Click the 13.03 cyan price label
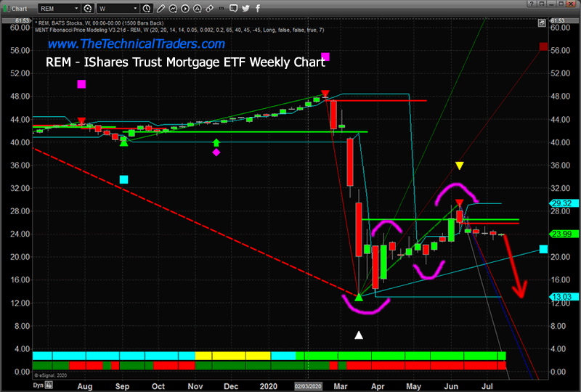Image resolution: width=581 pixels, height=392 pixels. [x=564, y=297]
